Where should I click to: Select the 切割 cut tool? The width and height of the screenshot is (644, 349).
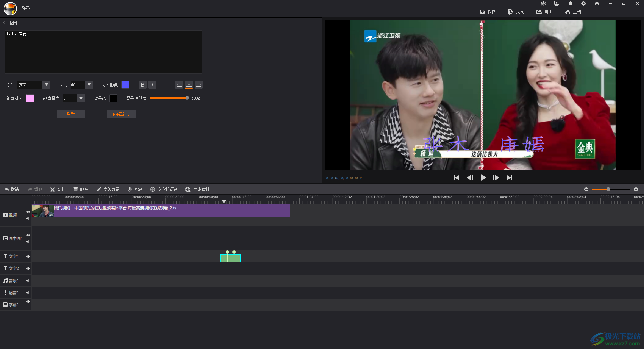point(58,189)
